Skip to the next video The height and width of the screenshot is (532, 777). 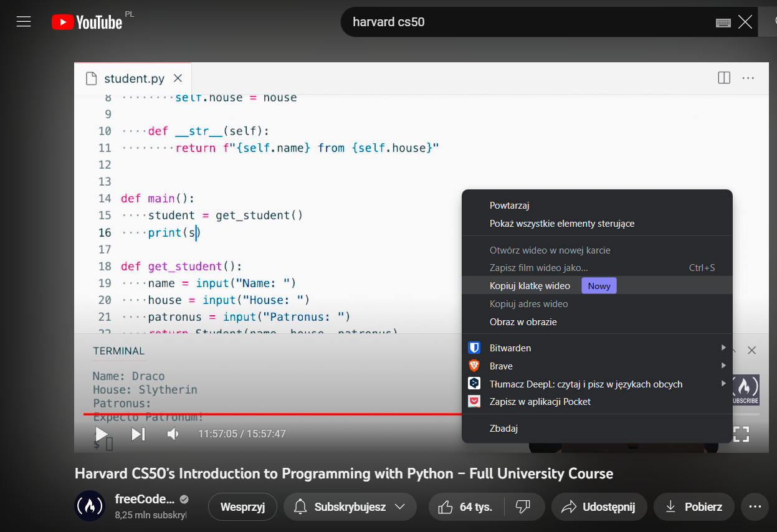click(138, 434)
